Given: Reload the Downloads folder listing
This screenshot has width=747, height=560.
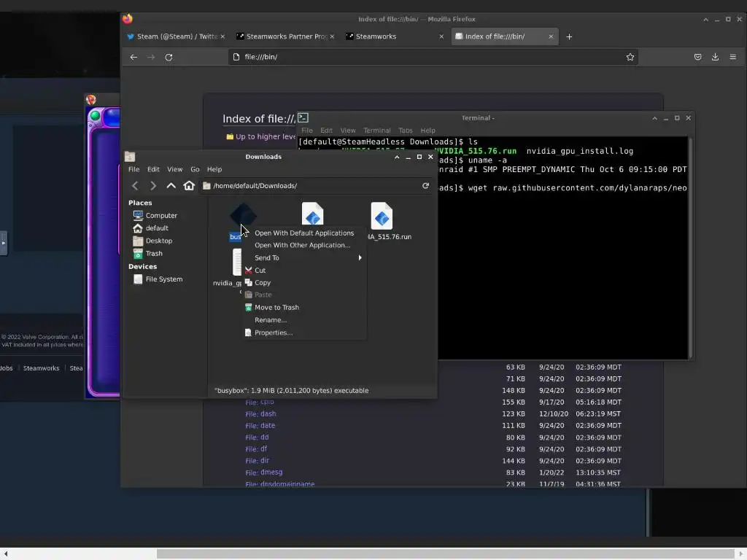Looking at the screenshot, I should tap(425, 186).
